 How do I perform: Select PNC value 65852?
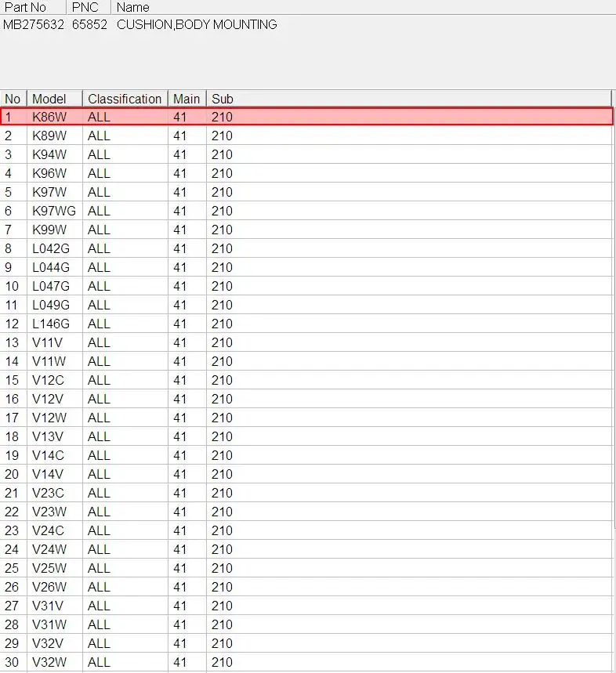point(89,24)
